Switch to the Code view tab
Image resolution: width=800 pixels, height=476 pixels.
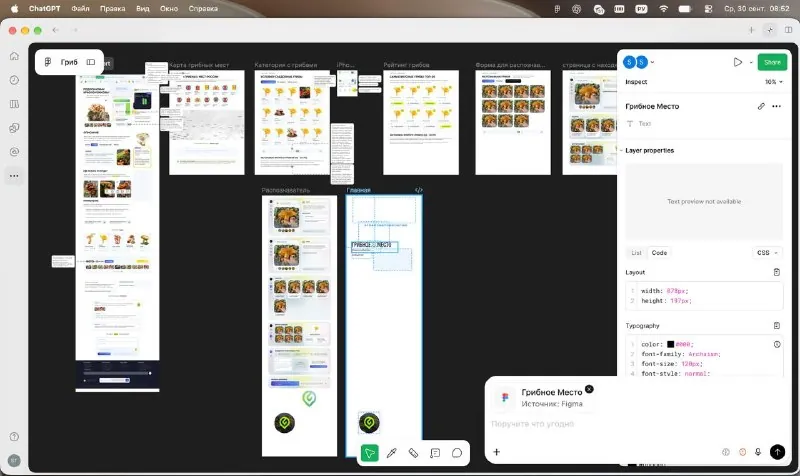tap(659, 253)
